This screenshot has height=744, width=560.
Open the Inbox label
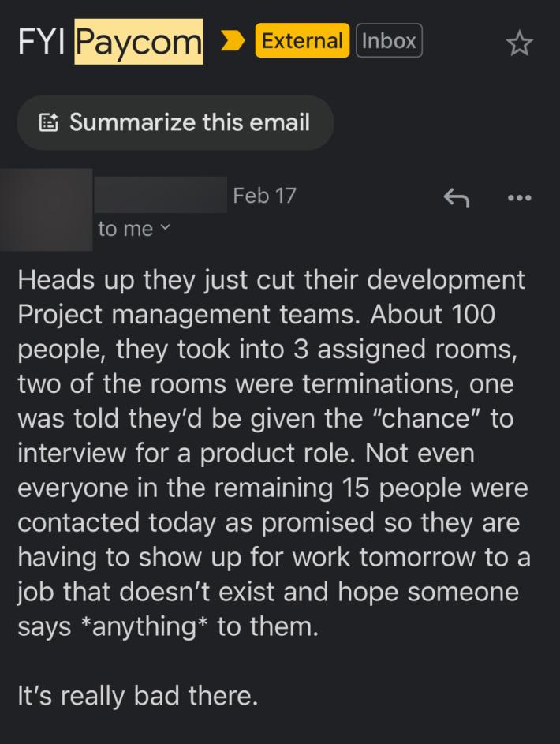389,41
